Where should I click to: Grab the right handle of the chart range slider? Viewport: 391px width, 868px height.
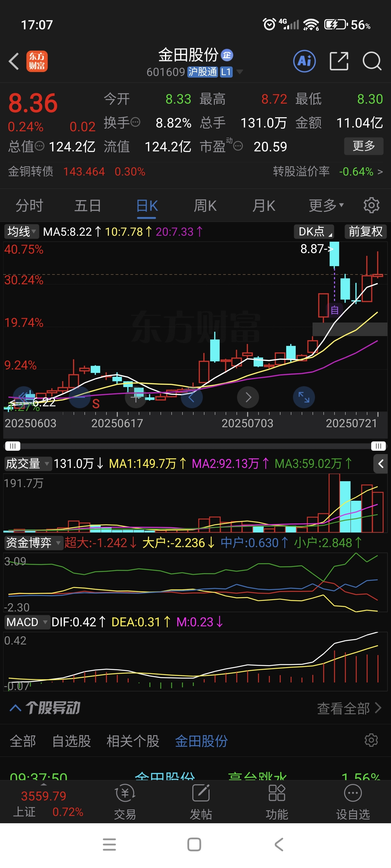[x=379, y=446]
